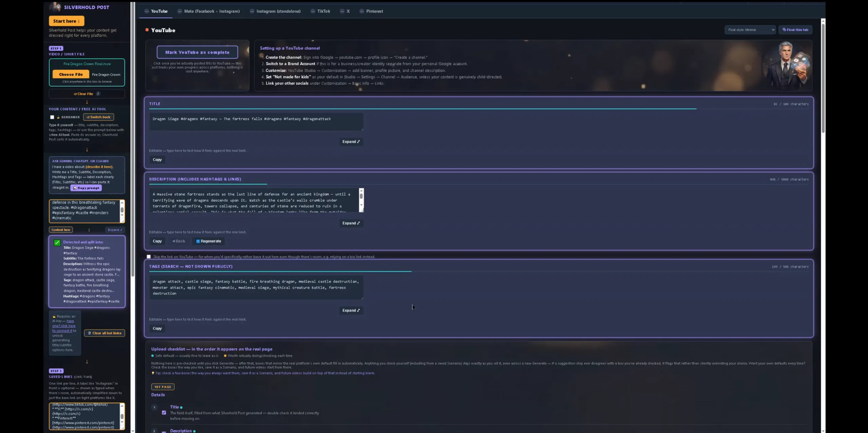The image size is (868, 433).
Task: Expand the Title text box
Action: click(x=351, y=142)
